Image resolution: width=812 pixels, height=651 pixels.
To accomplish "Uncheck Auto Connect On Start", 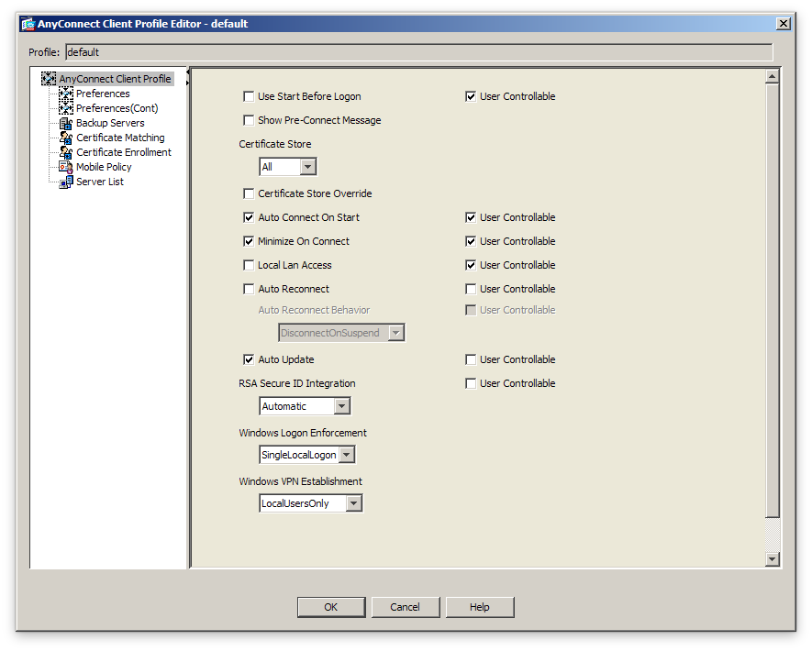I will click(249, 217).
